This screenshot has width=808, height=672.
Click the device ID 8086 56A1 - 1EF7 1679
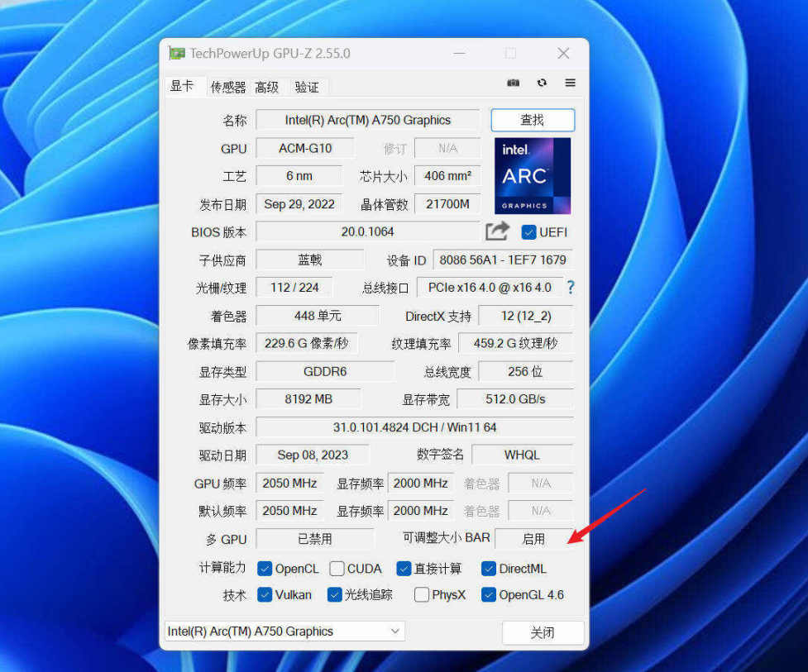point(503,260)
